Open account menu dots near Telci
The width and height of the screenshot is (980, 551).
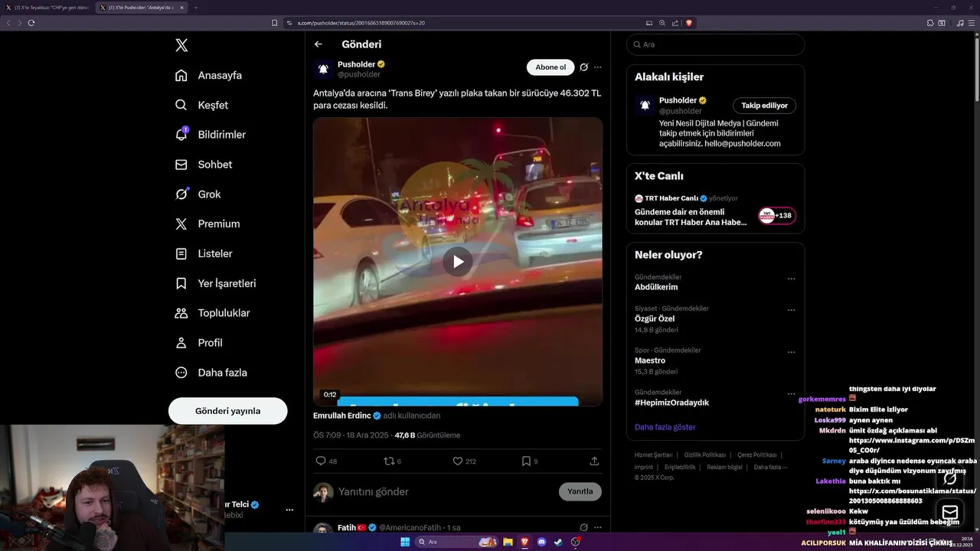pos(289,510)
